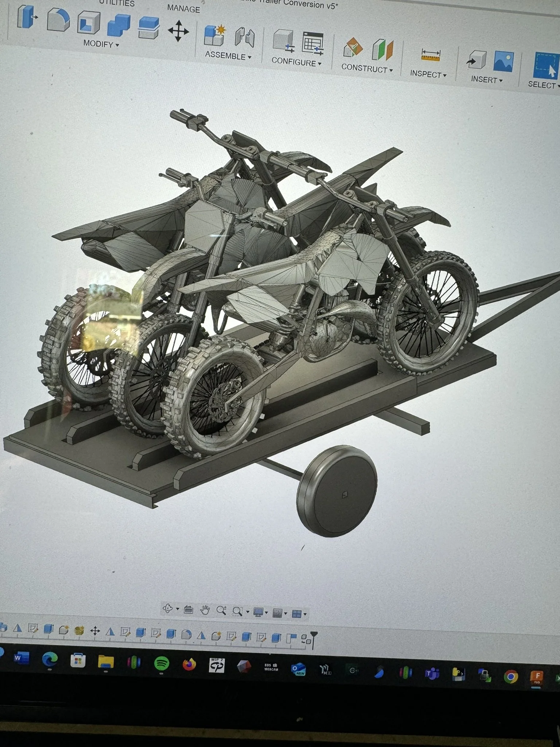Switch to the MANAGE tab
The image size is (560, 747).
[183, 8]
